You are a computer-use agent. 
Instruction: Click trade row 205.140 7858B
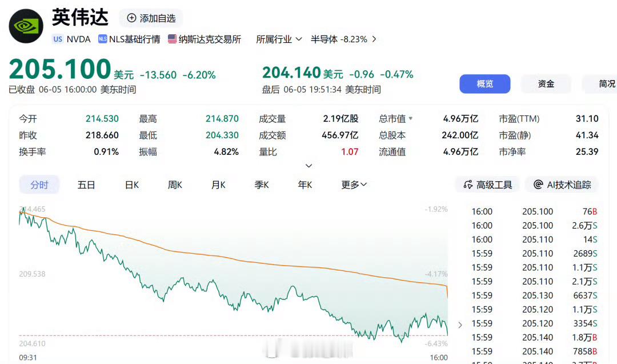[534, 351]
